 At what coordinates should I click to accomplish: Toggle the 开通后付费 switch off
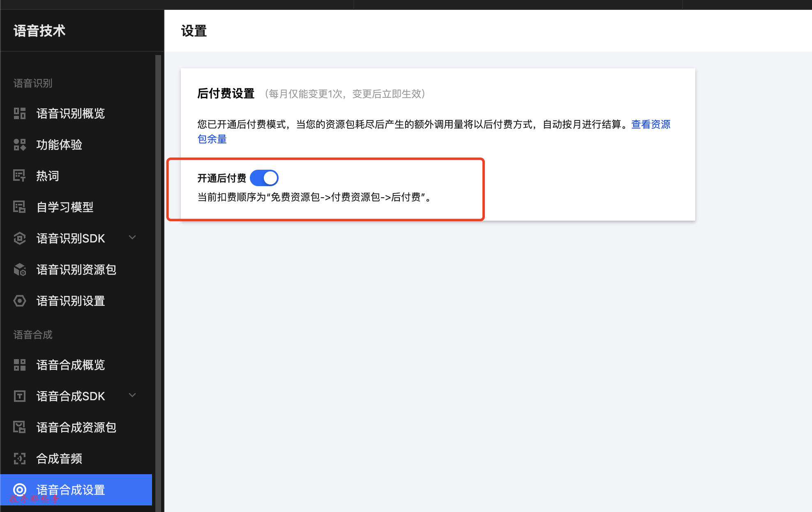264,178
